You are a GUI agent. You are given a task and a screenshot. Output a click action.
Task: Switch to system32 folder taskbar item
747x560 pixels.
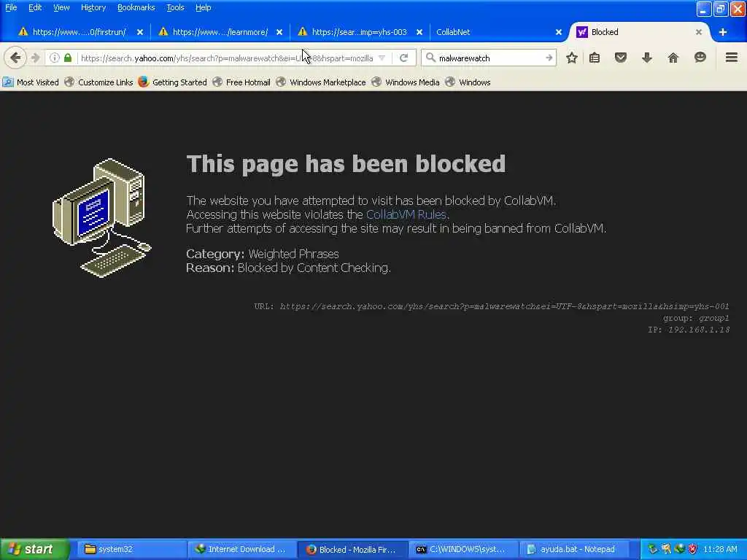[132, 549]
